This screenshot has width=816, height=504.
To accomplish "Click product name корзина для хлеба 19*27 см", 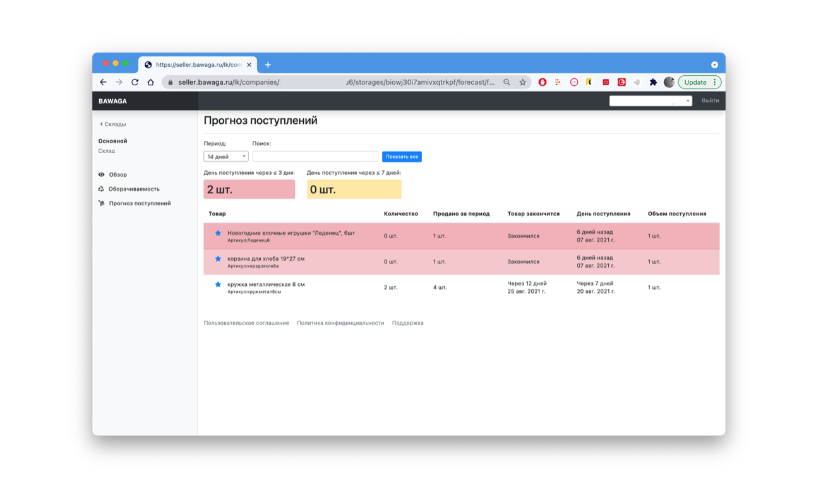I will [x=266, y=258].
